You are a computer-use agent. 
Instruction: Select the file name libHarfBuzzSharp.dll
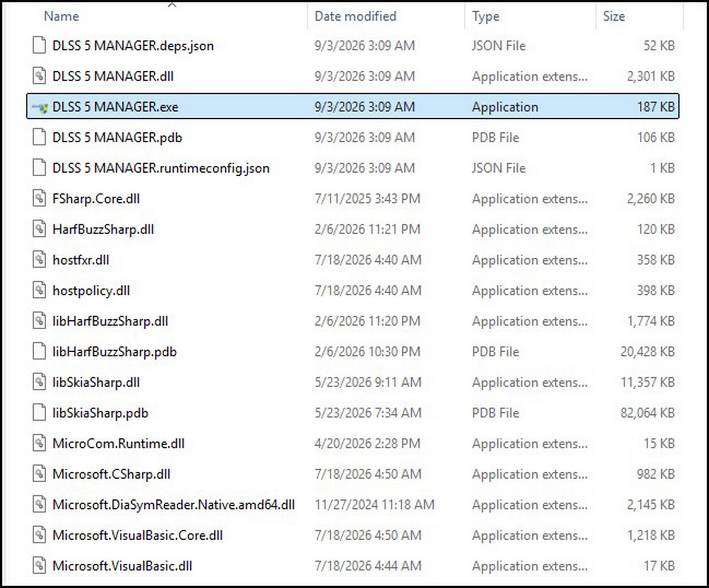(110, 321)
